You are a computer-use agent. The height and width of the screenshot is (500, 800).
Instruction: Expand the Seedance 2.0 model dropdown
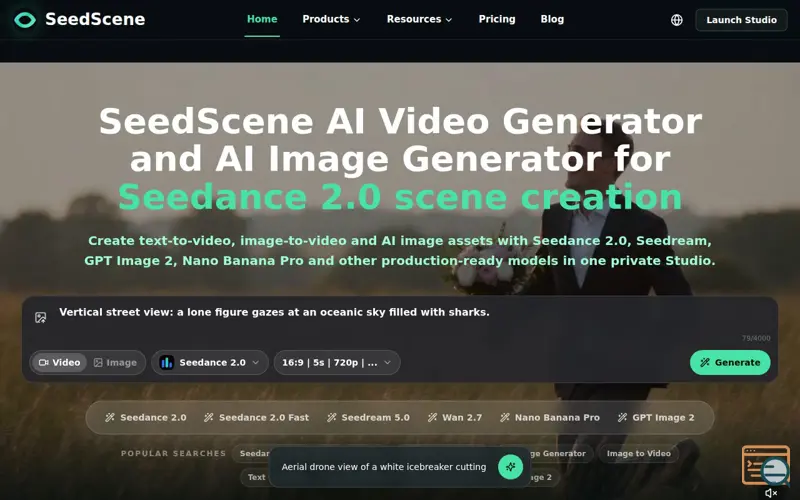coord(210,362)
